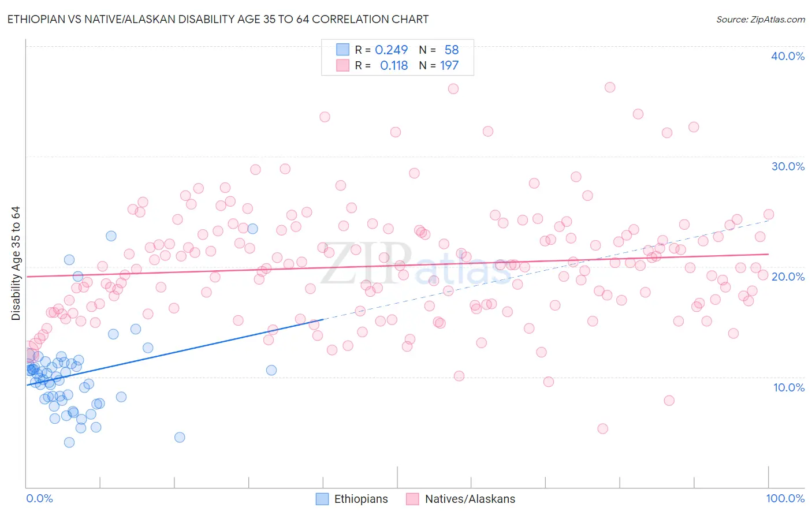The image size is (812, 515).
Task: Click the N = 58 value in legend
Action: (x=439, y=50)
